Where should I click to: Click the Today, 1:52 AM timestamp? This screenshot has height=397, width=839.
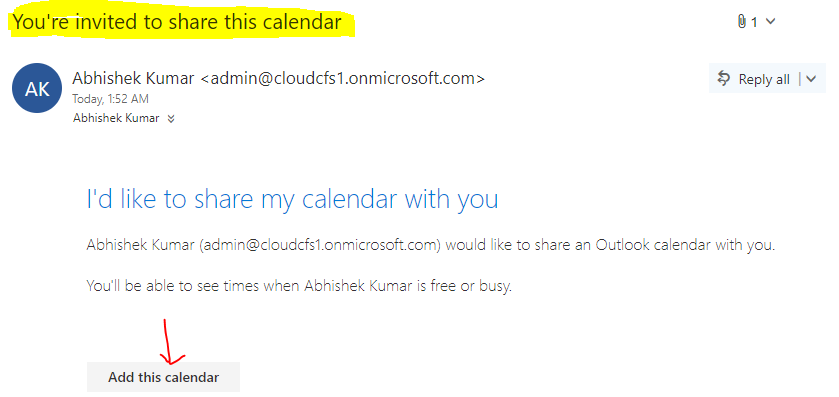tap(110, 99)
